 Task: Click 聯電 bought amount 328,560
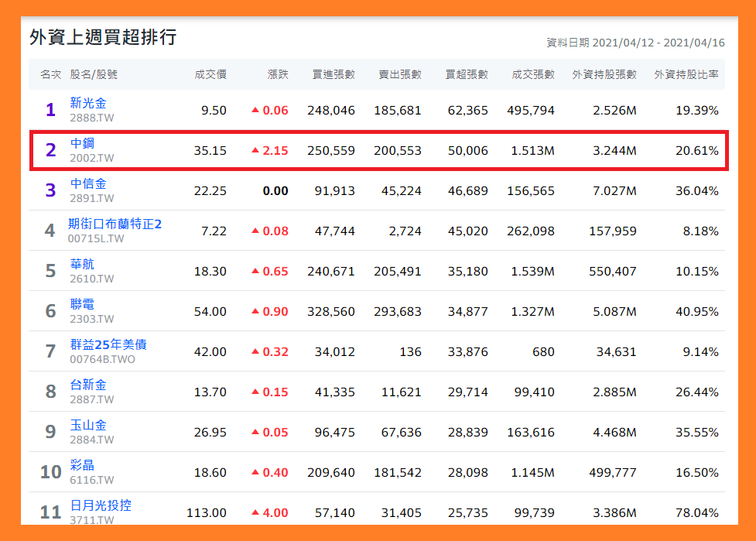click(x=331, y=311)
